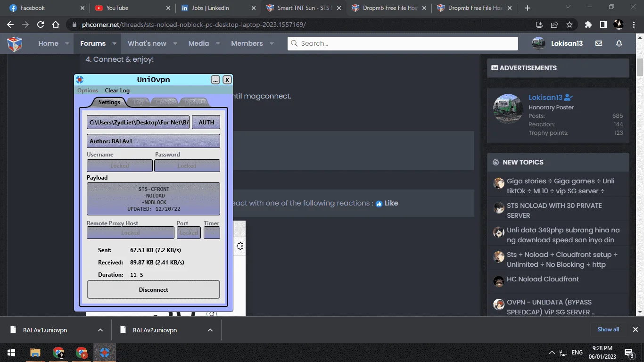
Task: Open the UniOvpn app in the taskbar
Action: pos(105,353)
